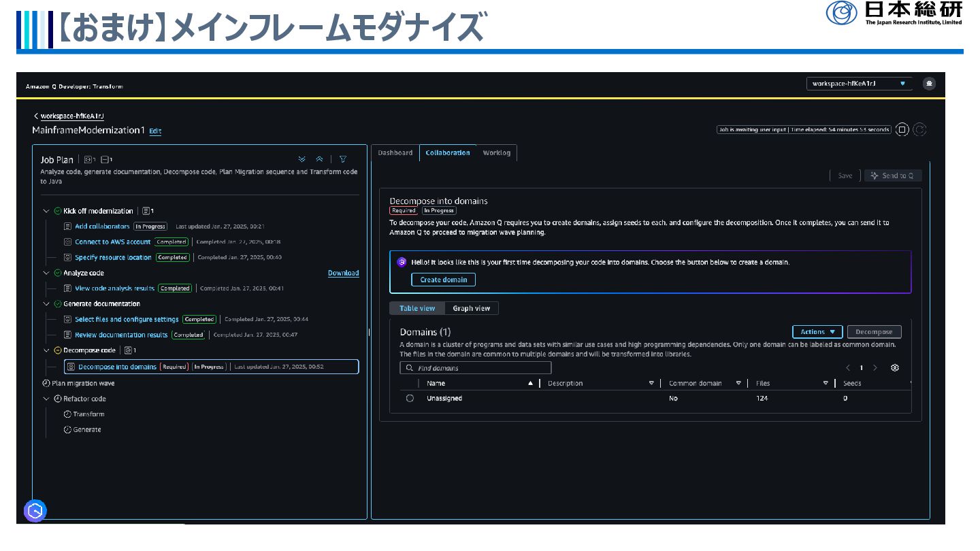Open the Actions dropdown in Domains
Image resolution: width=980 pixels, height=551 pixels.
click(x=817, y=332)
